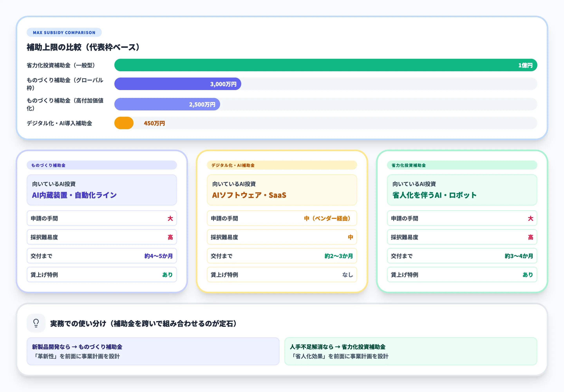Toggle 賃上げ特例 あり in the ものづくり補助金 card
The image size is (564, 392).
[x=101, y=275]
